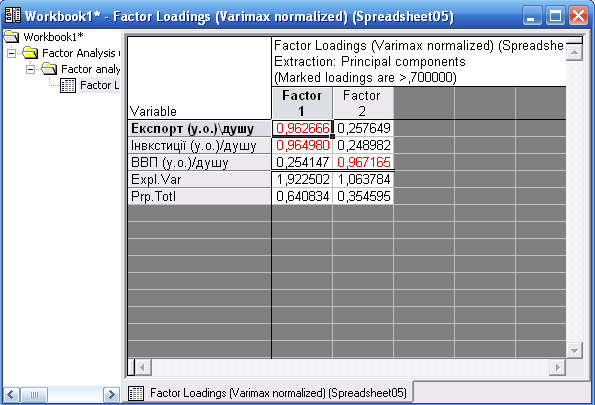Image resolution: width=595 pixels, height=405 pixels.
Task: Close the Workbook1 window
Action: (x=578, y=16)
